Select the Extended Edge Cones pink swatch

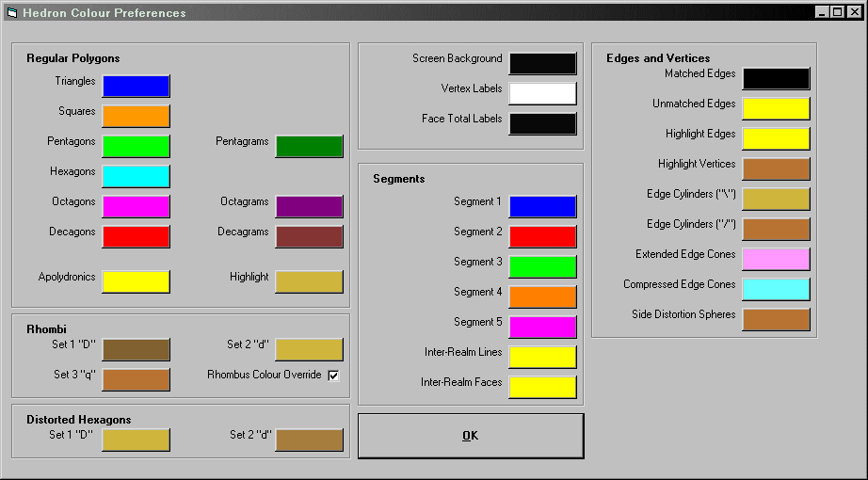coord(776,259)
